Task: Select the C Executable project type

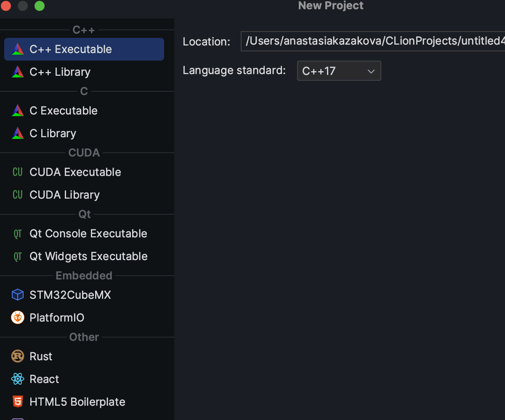Action: (17, 110)
